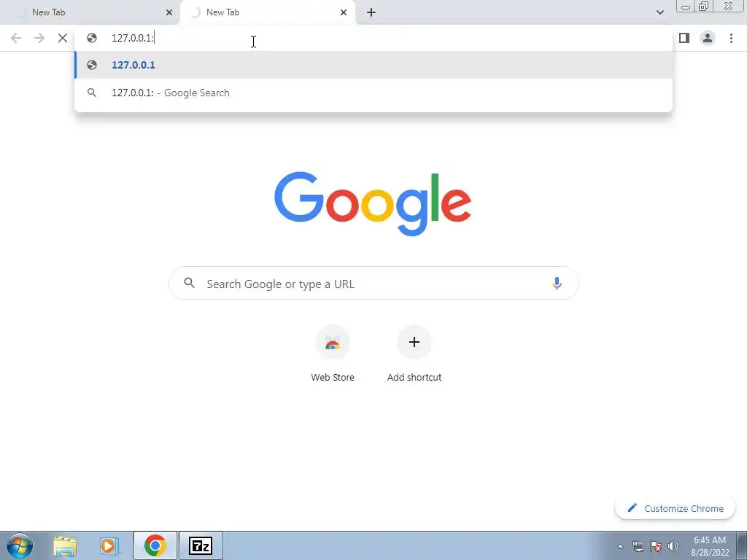This screenshot has width=747, height=560.
Task: Open the Action Center flag icon
Action: pos(656,546)
